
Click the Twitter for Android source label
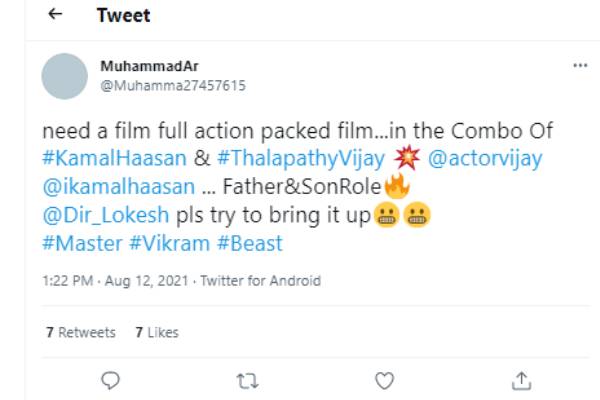261,282
